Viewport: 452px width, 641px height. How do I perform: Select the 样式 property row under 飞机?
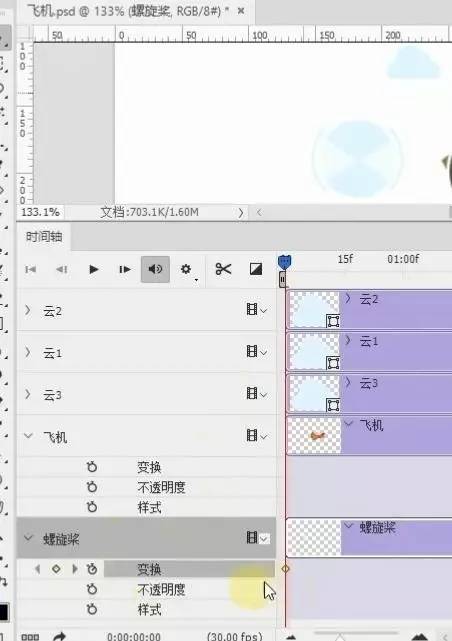146,507
